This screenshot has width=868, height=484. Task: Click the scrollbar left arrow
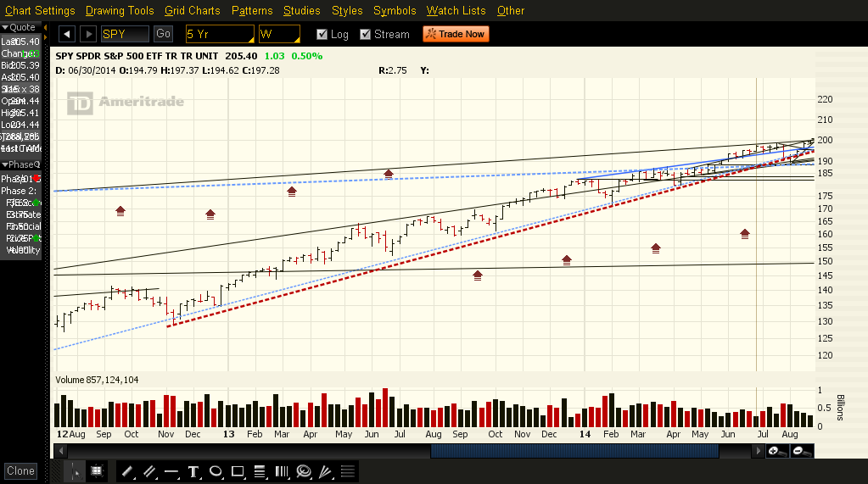61,451
